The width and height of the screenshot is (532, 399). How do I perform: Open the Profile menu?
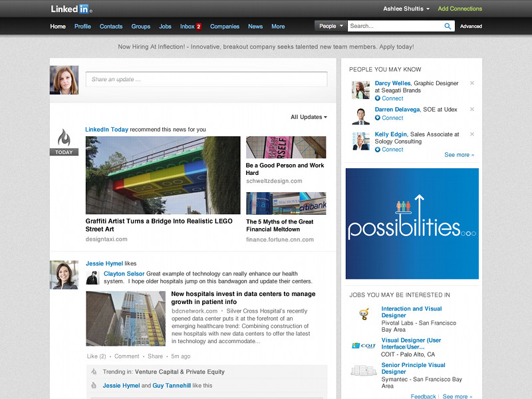click(x=82, y=27)
